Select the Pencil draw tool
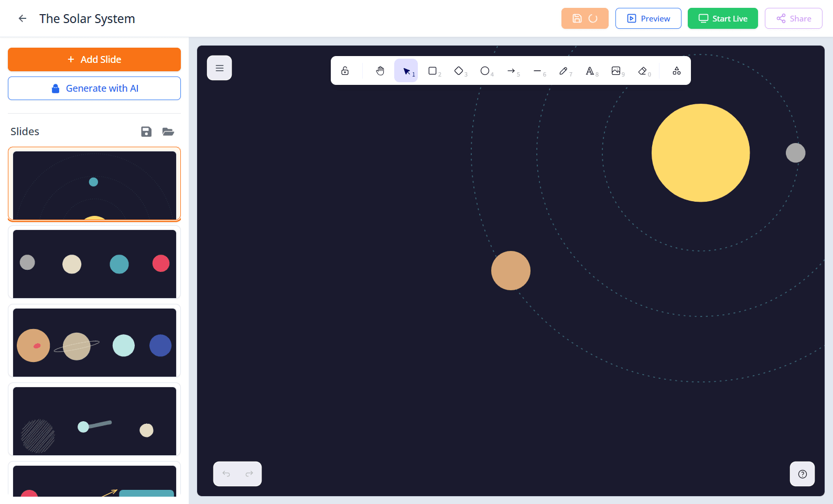The height and width of the screenshot is (504, 833). tap(564, 71)
